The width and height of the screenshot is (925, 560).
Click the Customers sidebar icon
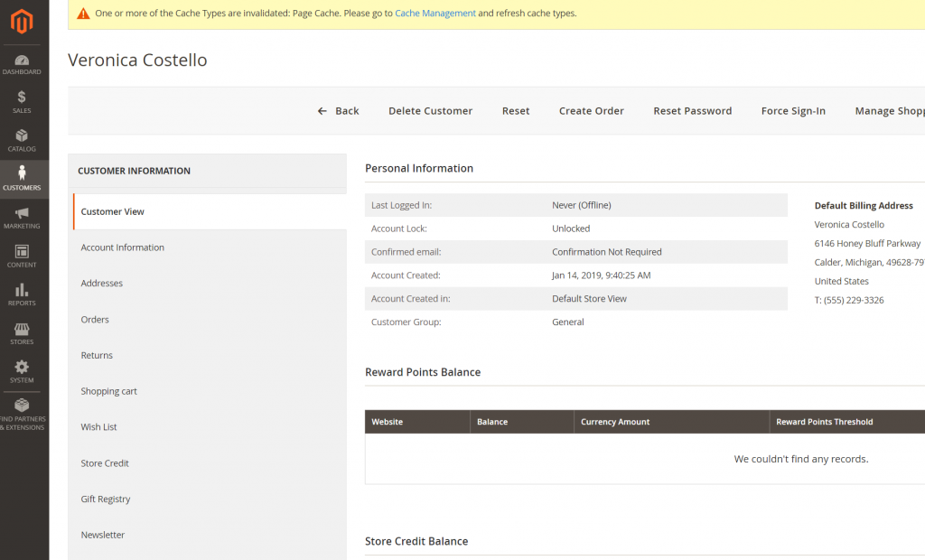(x=22, y=178)
